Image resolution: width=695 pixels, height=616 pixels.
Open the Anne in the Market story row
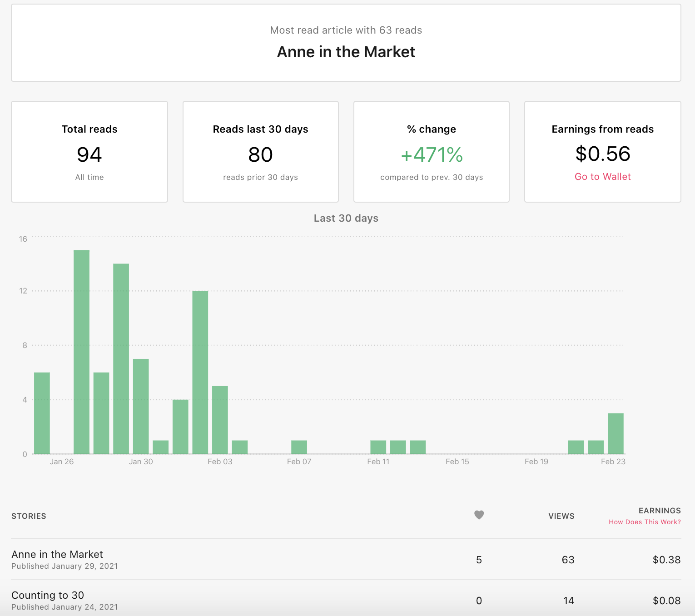pyautogui.click(x=346, y=559)
